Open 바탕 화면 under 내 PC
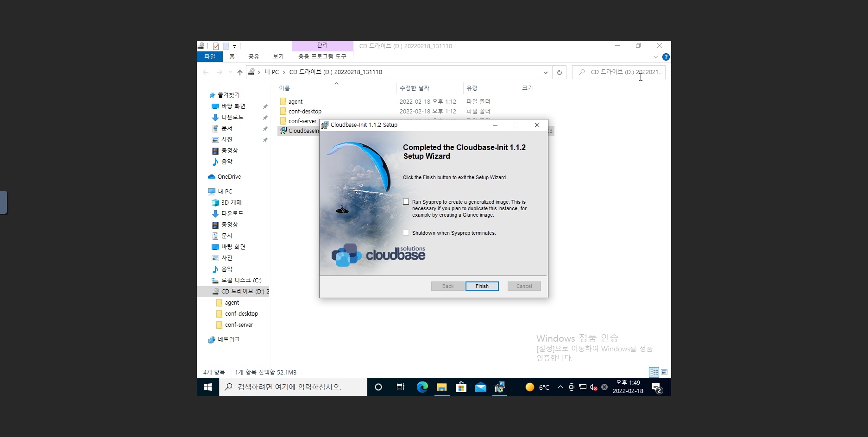Viewport: 868px width, 437px height. tap(233, 247)
